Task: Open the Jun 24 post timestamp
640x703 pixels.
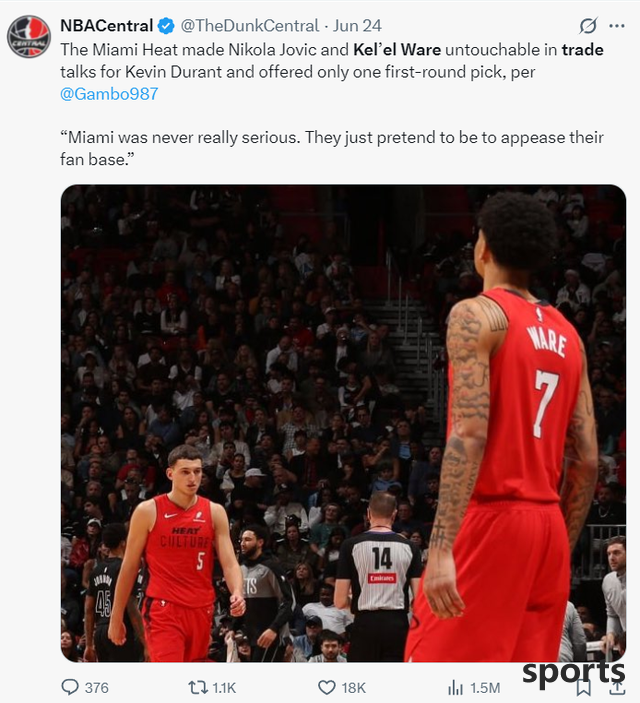Action: pyautogui.click(x=357, y=26)
